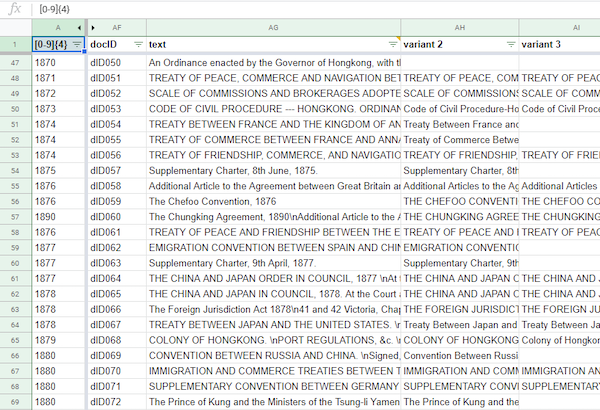The image size is (600, 410).
Task: Click variant 3 cell 'Colony of Hongkon'
Action: 559,340
